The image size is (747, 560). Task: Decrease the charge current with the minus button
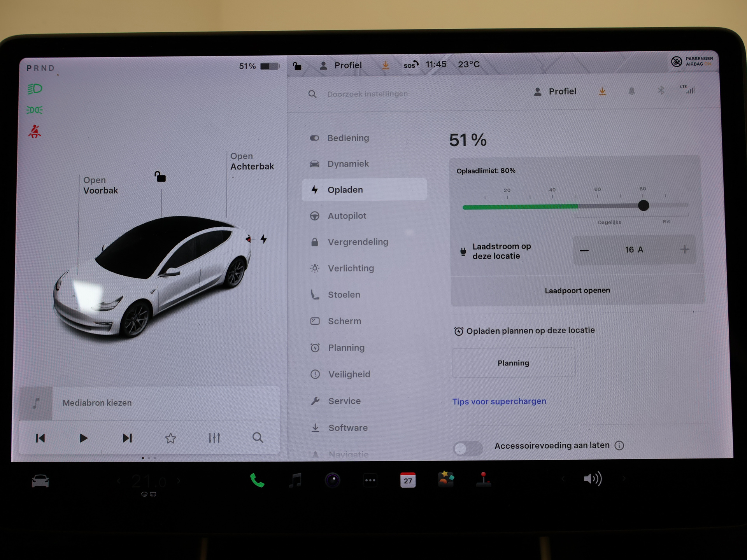pyautogui.click(x=584, y=250)
